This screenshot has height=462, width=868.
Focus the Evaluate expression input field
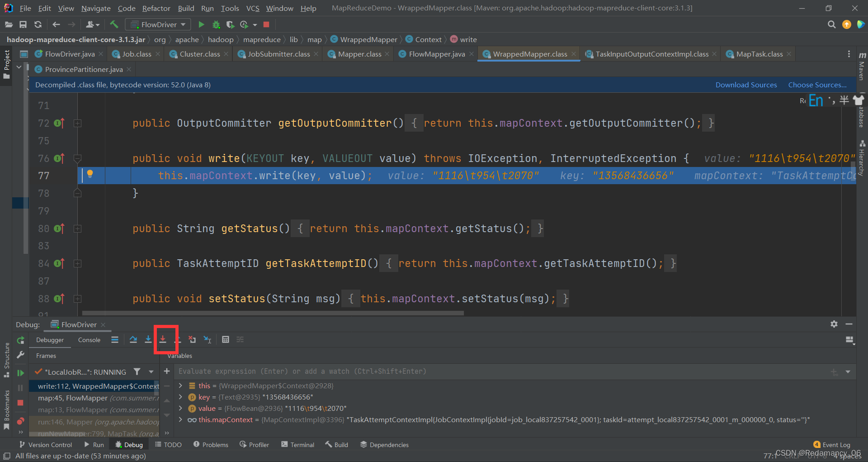[x=502, y=372]
